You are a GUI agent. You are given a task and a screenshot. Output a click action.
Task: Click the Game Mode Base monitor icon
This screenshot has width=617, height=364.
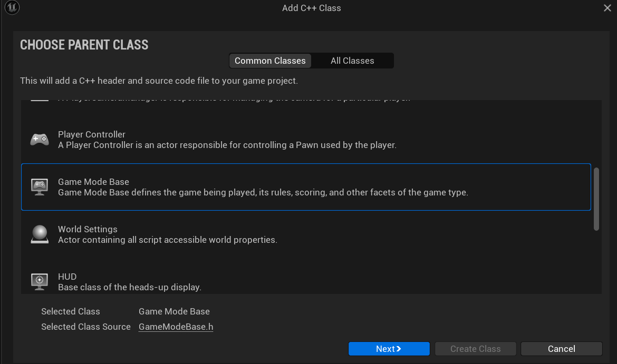(40, 187)
